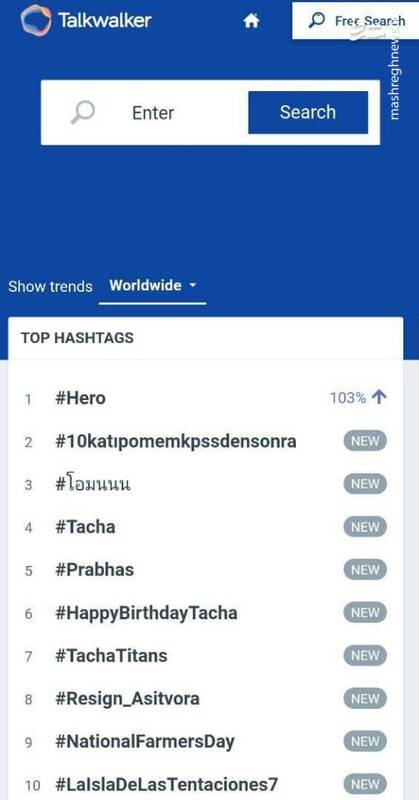The height and width of the screenshot is (800, 419).
Task: Click the NEW badge beside #NationalFarmersDay
Action: pos(365,741)
